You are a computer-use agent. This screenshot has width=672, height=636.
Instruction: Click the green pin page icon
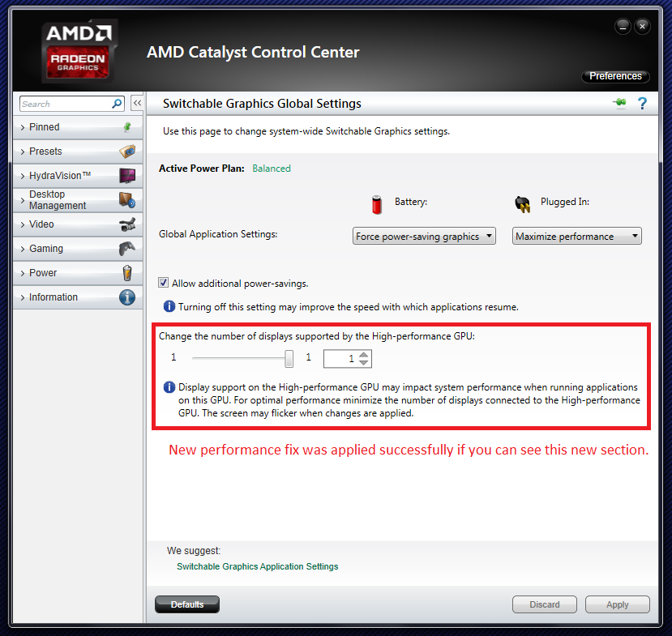[x=619, y=103]
